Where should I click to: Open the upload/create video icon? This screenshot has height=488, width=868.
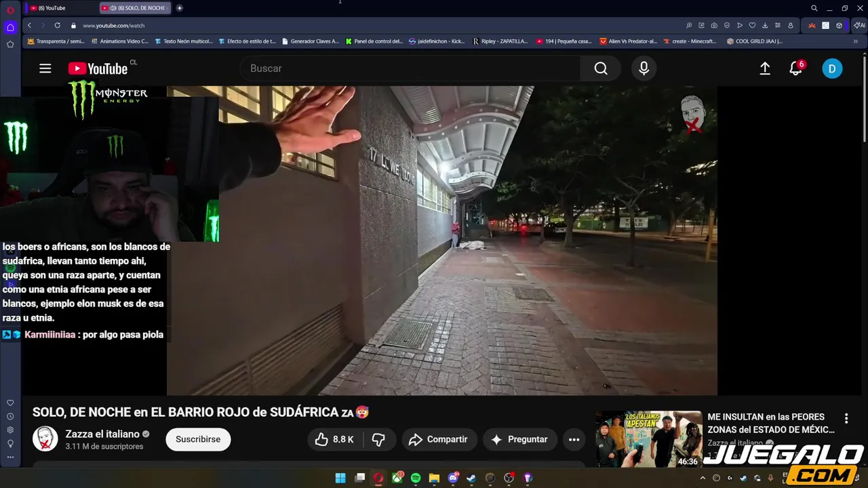[x=765, y=68]
